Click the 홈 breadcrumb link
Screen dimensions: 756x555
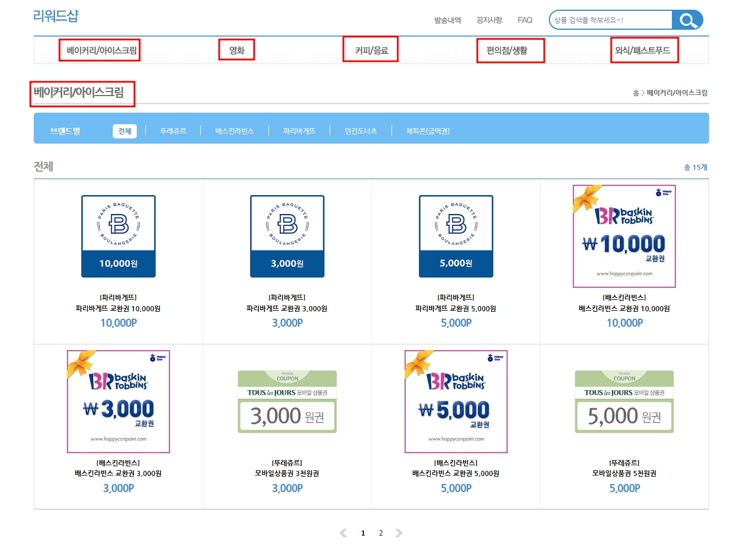pos(636,93)
